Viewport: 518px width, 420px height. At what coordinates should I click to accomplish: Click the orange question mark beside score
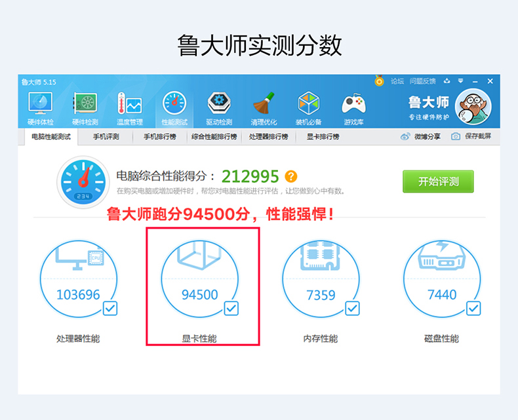click(291, 176)
